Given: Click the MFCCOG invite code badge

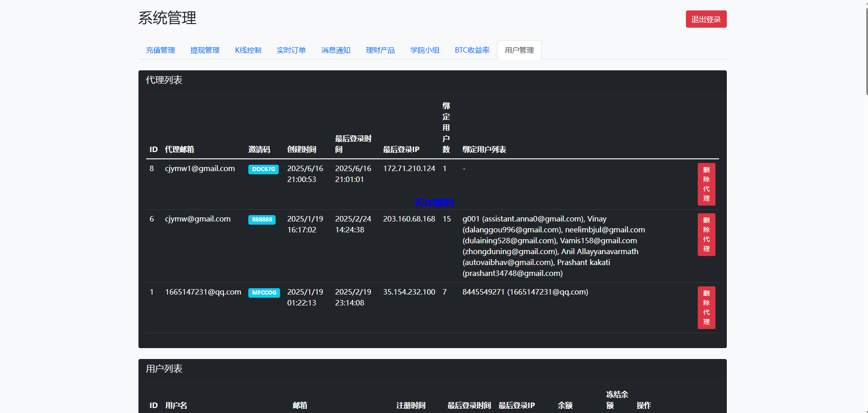Looking at the screenshot, I should point(264,293).
